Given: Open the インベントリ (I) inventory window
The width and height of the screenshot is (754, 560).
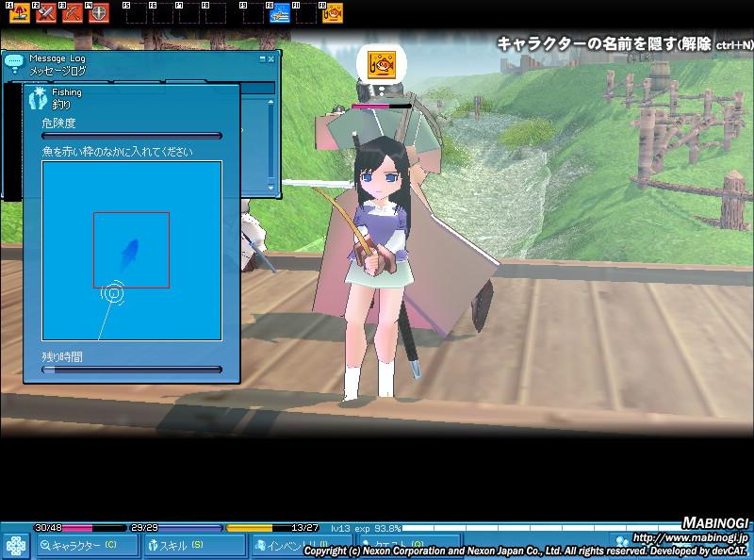Looking at the screenshot, I should [x=302, y=546].
